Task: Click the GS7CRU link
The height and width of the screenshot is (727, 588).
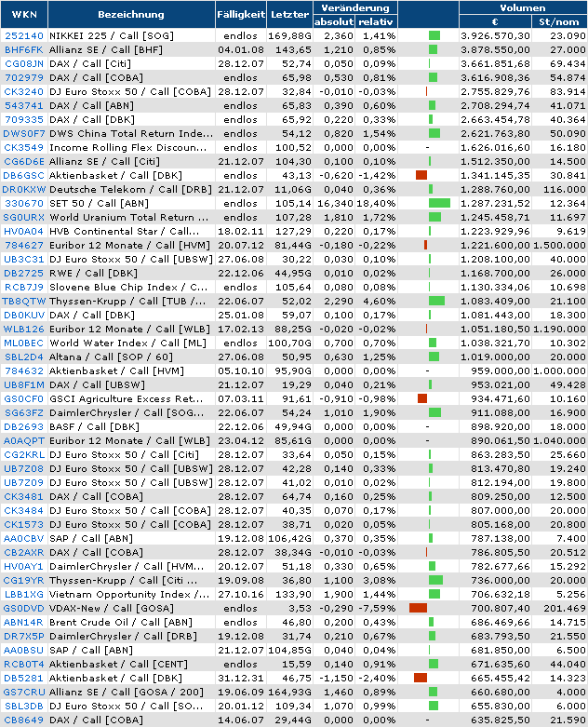Action: click(x=23, y=692)
